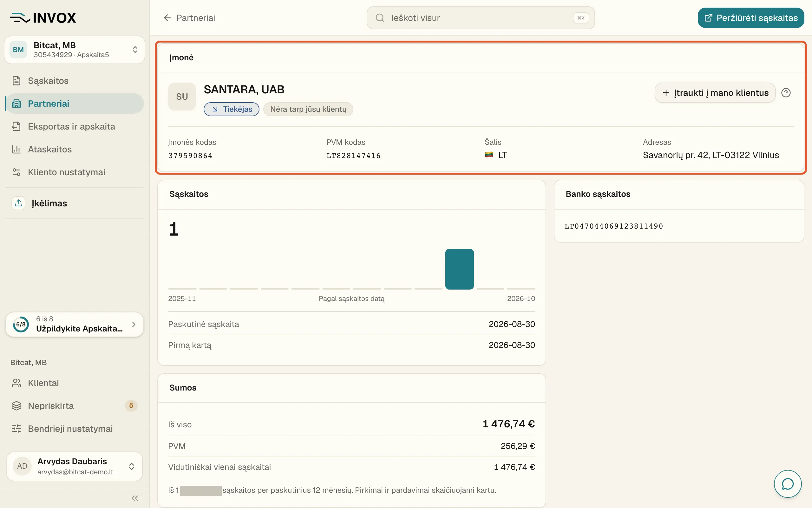812x508 pixels.
Task: Click the teal invoice chart bar
Action: pyautogui.click(x=459, y=269)
